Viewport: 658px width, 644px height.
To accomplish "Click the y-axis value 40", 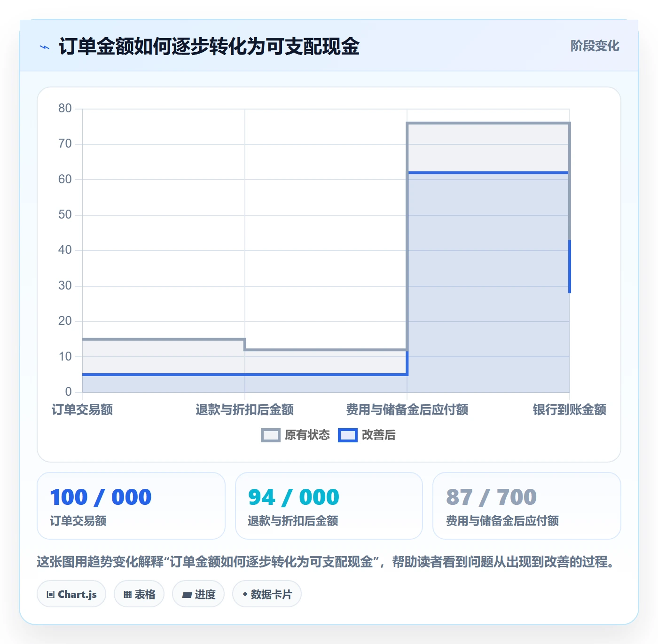I will pyautogui.click(x=65, y=250).
